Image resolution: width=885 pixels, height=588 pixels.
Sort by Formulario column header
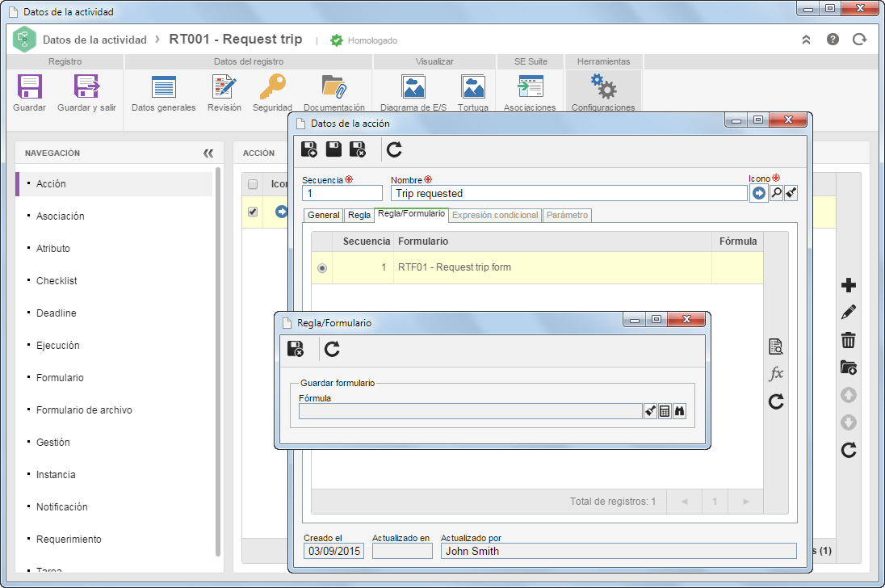point(552,241)
